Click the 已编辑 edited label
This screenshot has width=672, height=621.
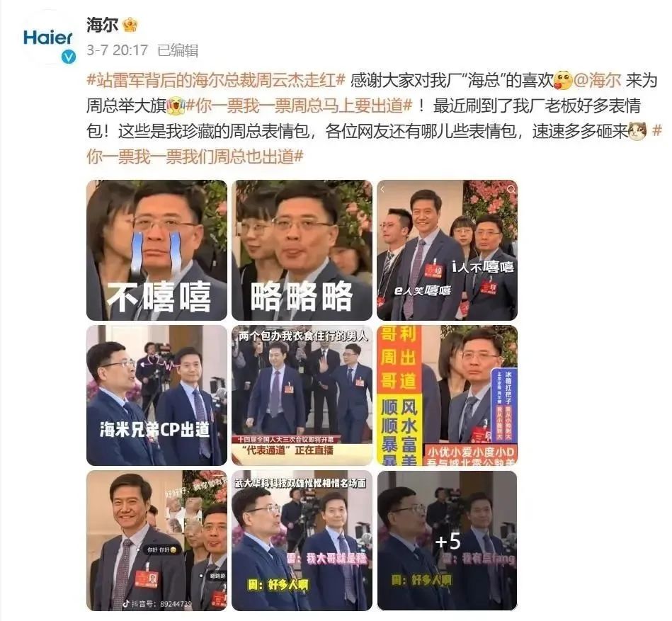click(x=178, y=50)
